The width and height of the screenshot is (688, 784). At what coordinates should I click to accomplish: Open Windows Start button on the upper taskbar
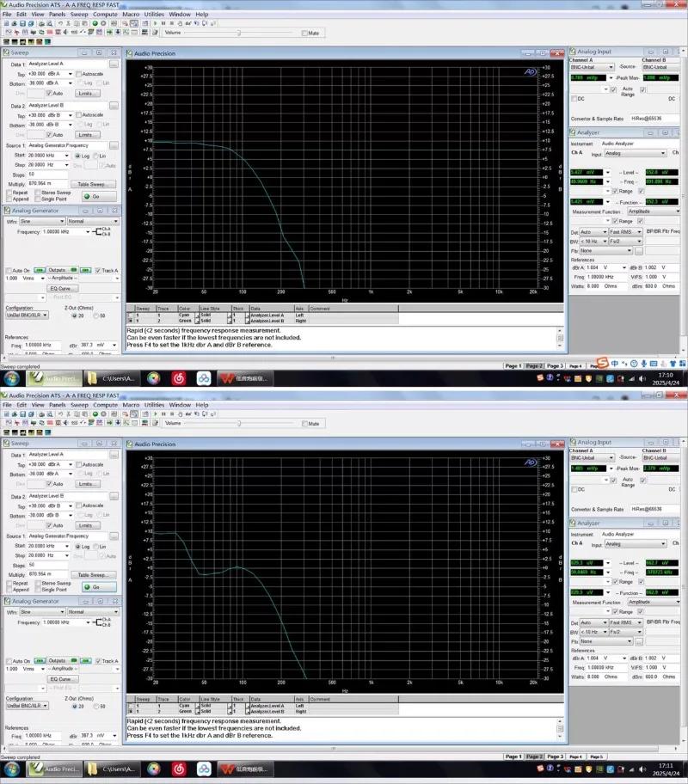[12, 377]
